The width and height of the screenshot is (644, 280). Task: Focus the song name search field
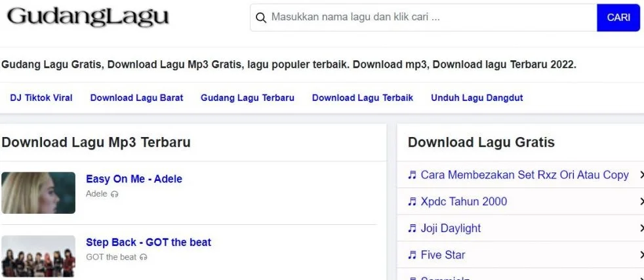pos(424,17)
